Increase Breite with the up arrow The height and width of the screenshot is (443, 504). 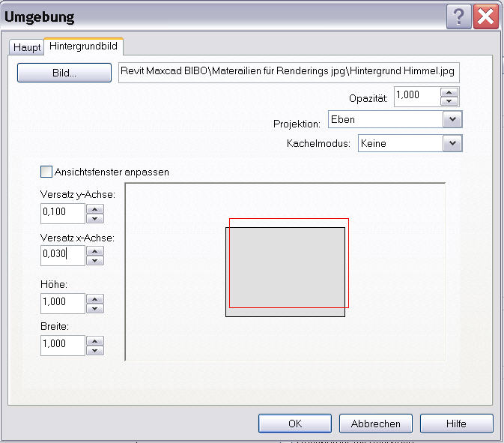click(x=95, y=341)
